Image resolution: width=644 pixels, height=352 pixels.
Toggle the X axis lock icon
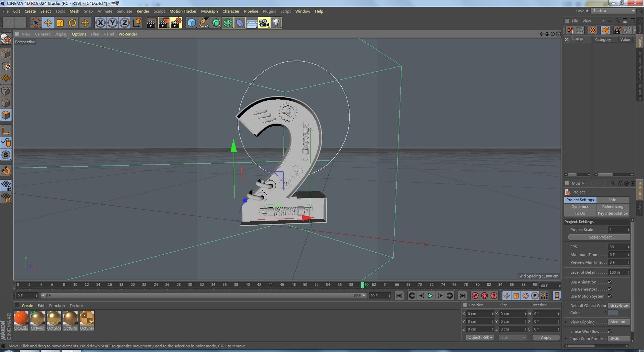100,23
